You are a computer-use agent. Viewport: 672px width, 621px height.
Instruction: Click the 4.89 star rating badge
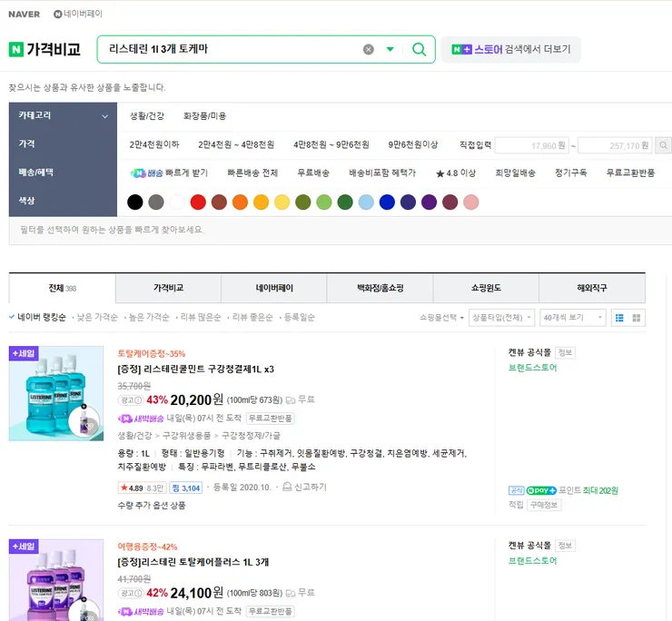click(x=142, y=488)
